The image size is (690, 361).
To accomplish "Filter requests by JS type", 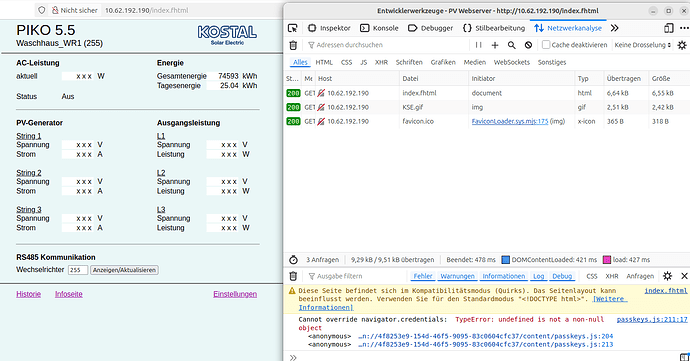I will coord(363,63).
